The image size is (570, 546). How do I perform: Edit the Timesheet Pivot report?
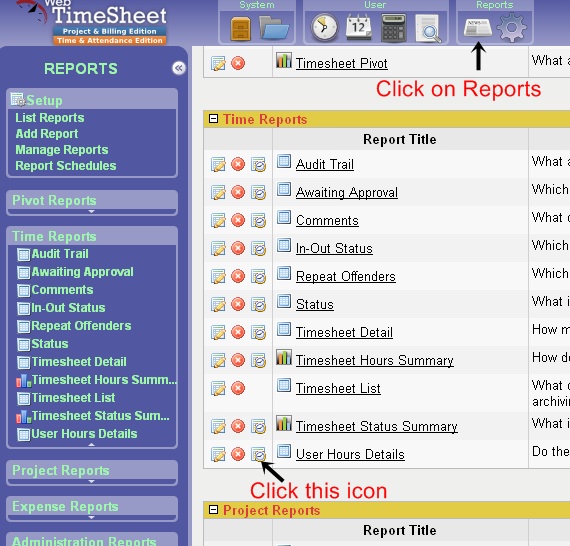pyautogui.click(x=218, y=63)
